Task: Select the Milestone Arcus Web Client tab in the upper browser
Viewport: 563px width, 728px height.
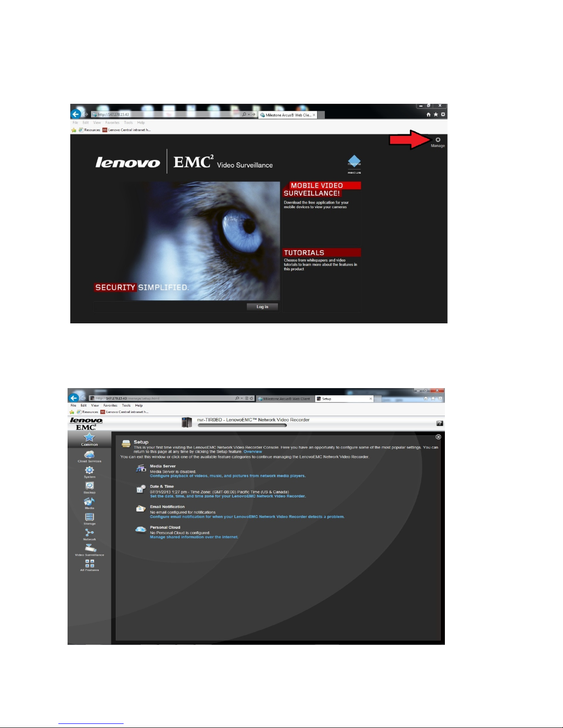Action: (x=287, y=115)
